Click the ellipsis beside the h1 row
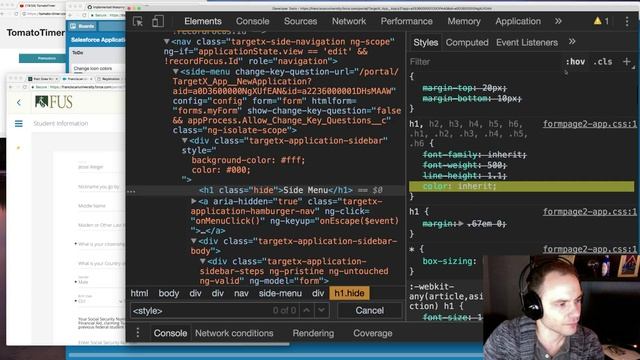640x360 pixels. (x=131, y=191)
